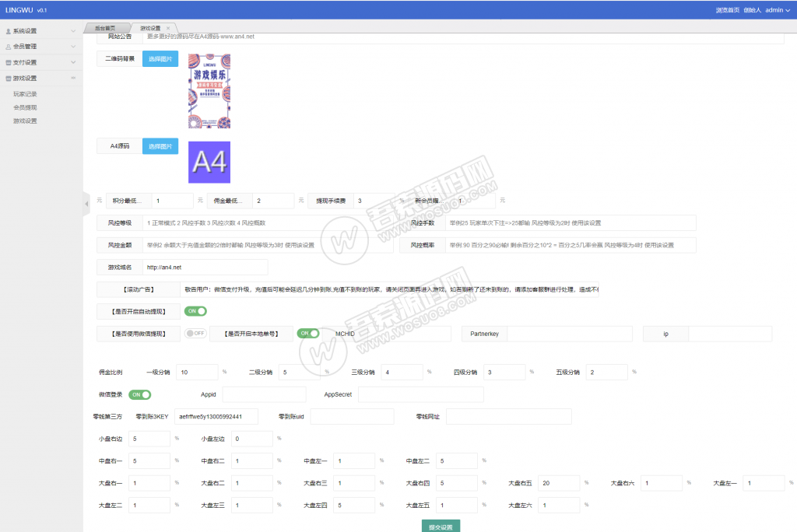
Task: Click the ip input field
Action: 730,334
